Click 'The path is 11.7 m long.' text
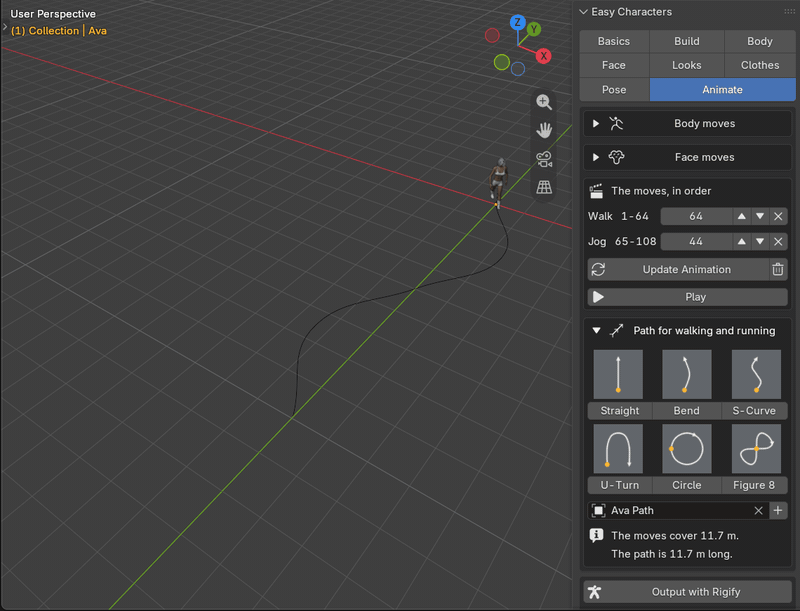Screen dimensions: 800x611 (x=672, y=554)
